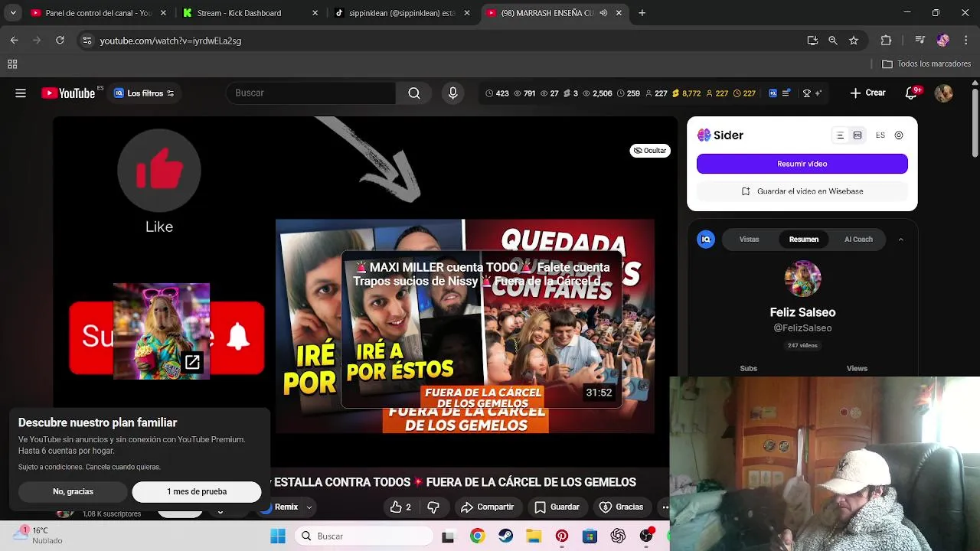Viewport: 980px width, 551px height.
Task: Send a Gracias Super Thanks
Action: [x=622, y=507]
